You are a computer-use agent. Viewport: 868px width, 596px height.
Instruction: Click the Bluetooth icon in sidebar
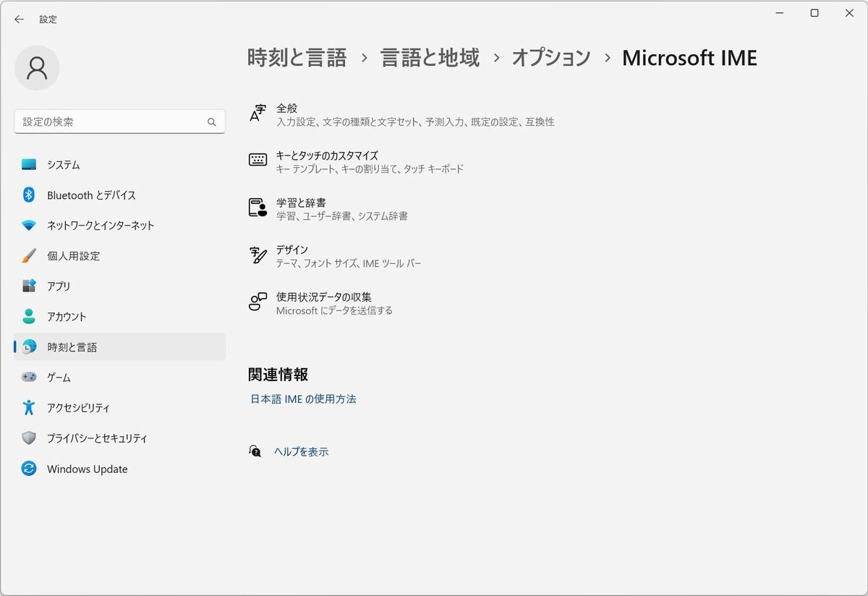point(29,195)
